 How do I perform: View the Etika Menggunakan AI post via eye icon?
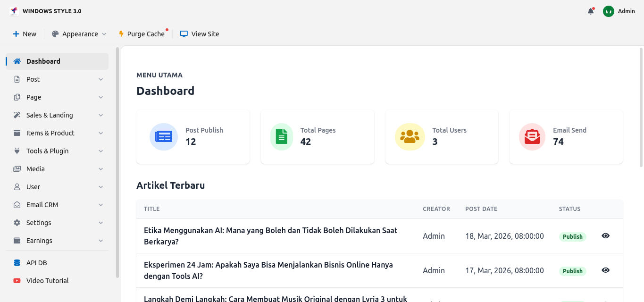(x=606, y=235)
